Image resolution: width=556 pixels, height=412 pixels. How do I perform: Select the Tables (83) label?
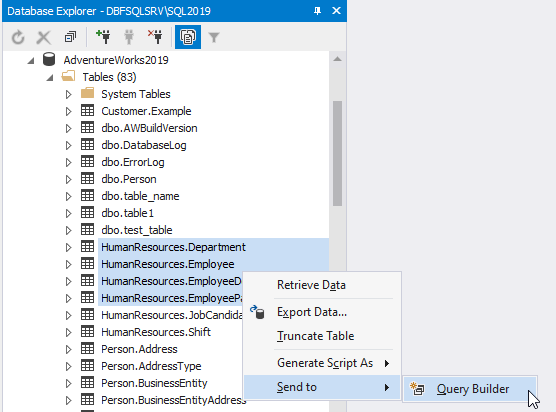(x=109, y=77)
